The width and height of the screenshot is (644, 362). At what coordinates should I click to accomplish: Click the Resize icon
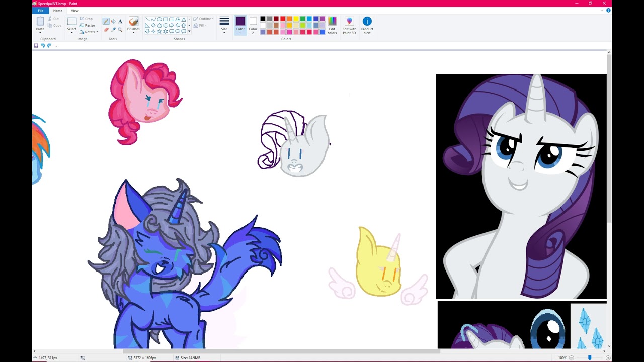point(82,25)
